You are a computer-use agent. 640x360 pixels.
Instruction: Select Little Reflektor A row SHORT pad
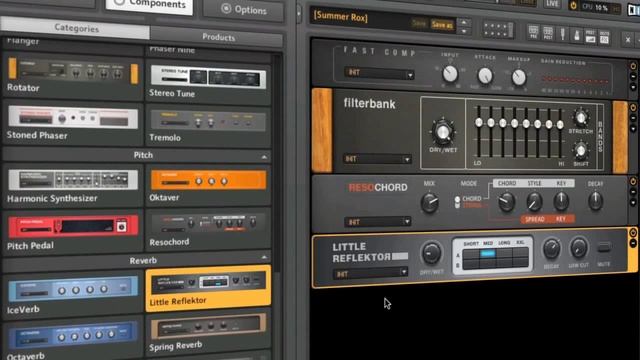coord(471,254)
